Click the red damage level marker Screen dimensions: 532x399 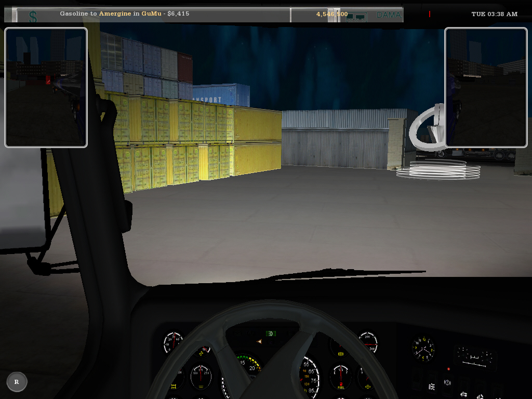tap(430, 15)
